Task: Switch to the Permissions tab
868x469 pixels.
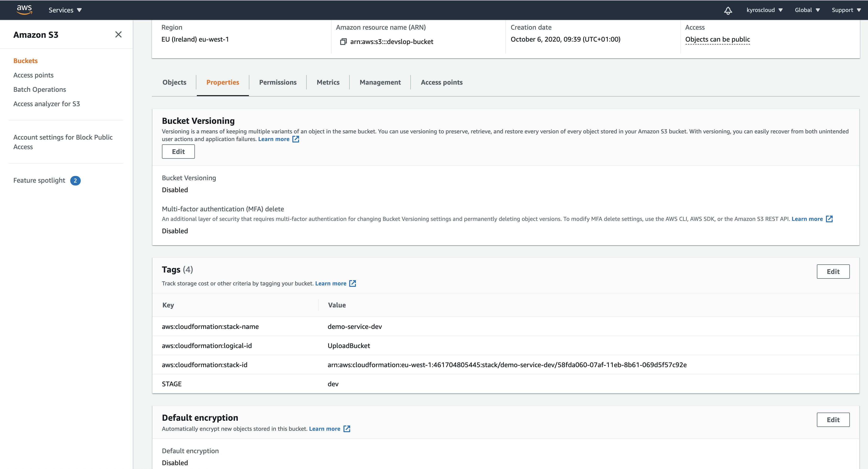Action: [278, 82]
